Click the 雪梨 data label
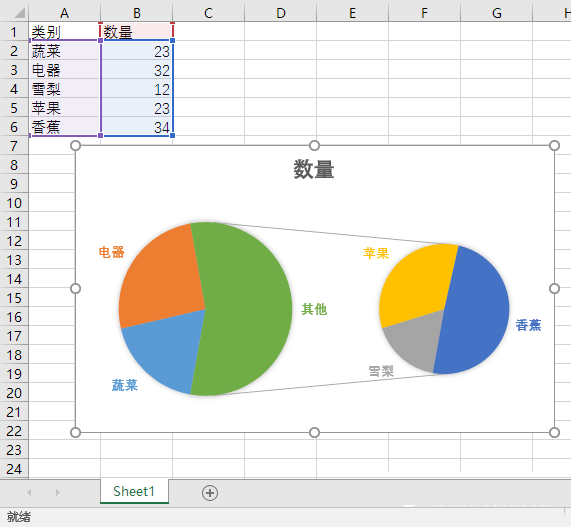571x527 pixels. click(381, 371)
